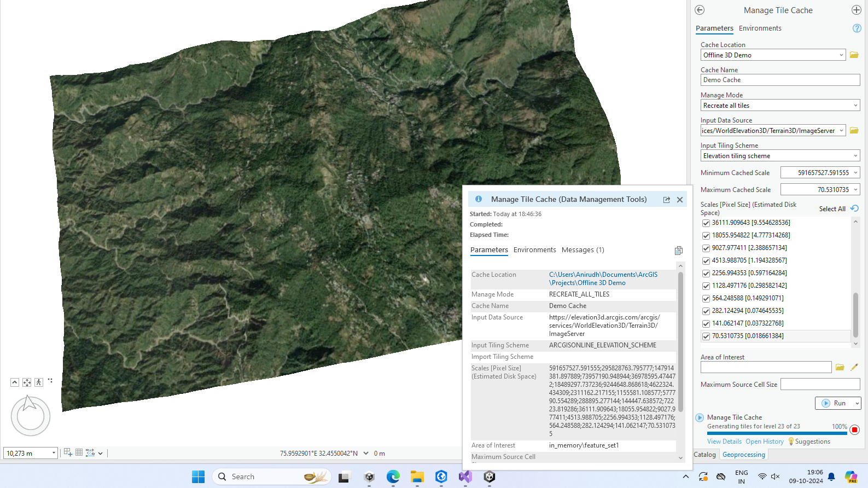Open the Environments tab in details popup
The height and width of the screenshot is (488, 868).
tap(535, 250)
